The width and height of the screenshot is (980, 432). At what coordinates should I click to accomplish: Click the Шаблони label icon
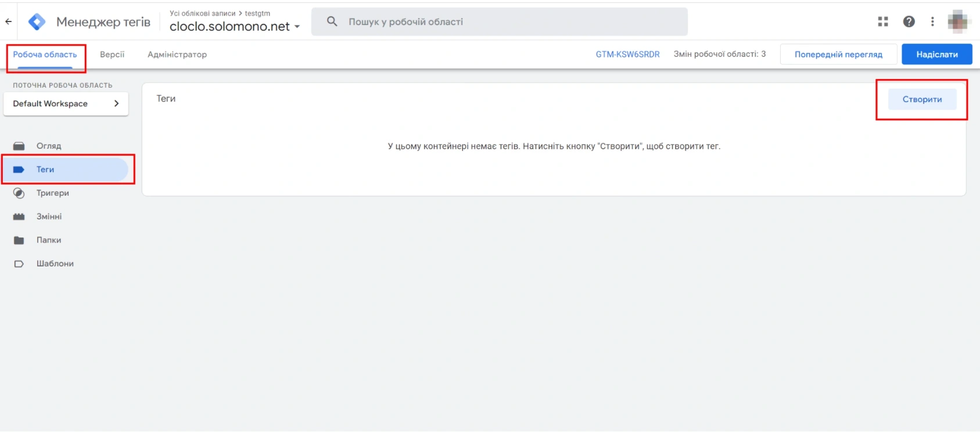[x=19, y=264]
